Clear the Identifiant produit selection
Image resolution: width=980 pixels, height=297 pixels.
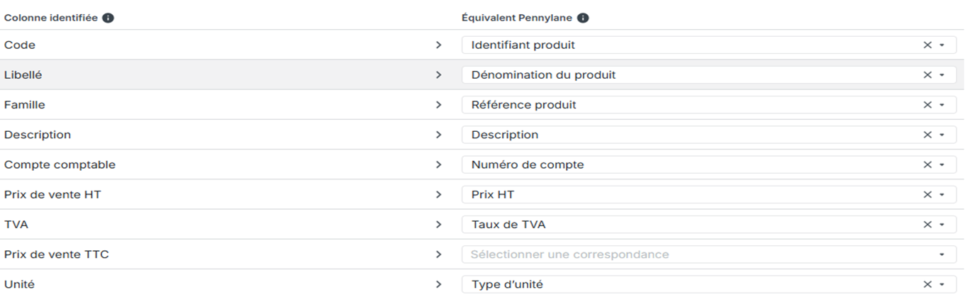928,45
